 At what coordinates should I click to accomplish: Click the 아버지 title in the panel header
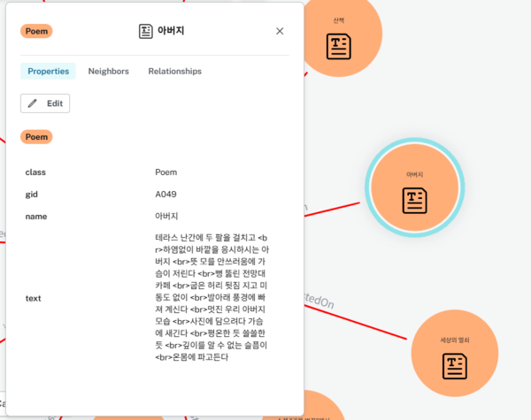click(x=171, y=31)
